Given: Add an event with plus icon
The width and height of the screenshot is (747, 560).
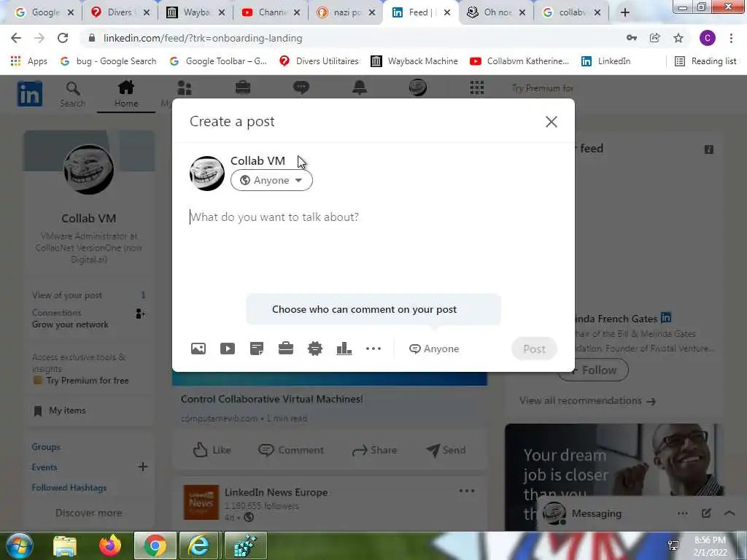Looking at the screenshot, I should pyautogui.click(x=143, y=467).
